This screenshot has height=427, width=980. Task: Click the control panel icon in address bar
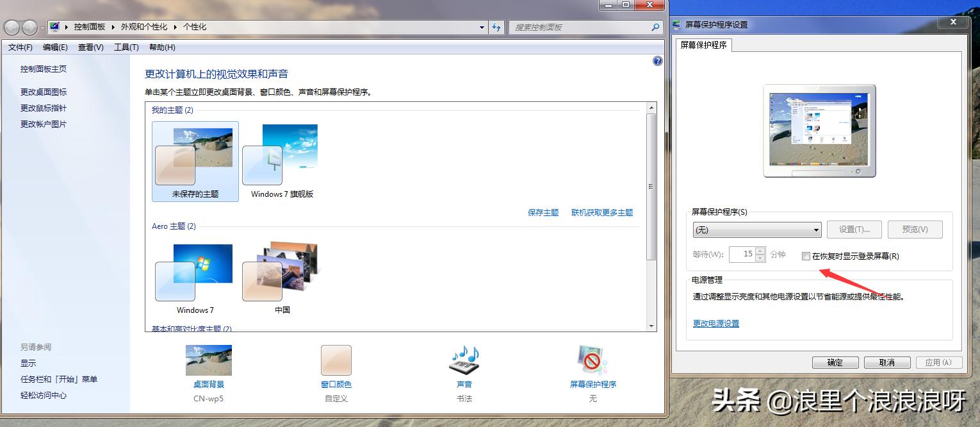(54, 27)
